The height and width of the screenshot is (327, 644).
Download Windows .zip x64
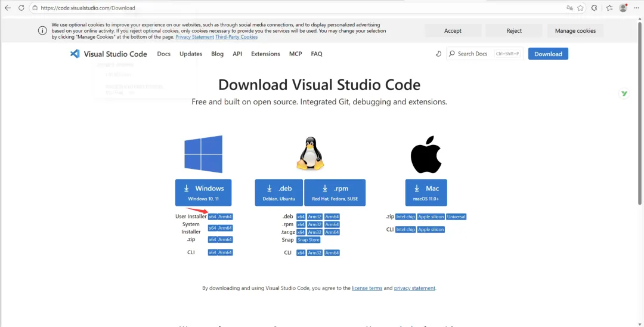click(212, 239)
